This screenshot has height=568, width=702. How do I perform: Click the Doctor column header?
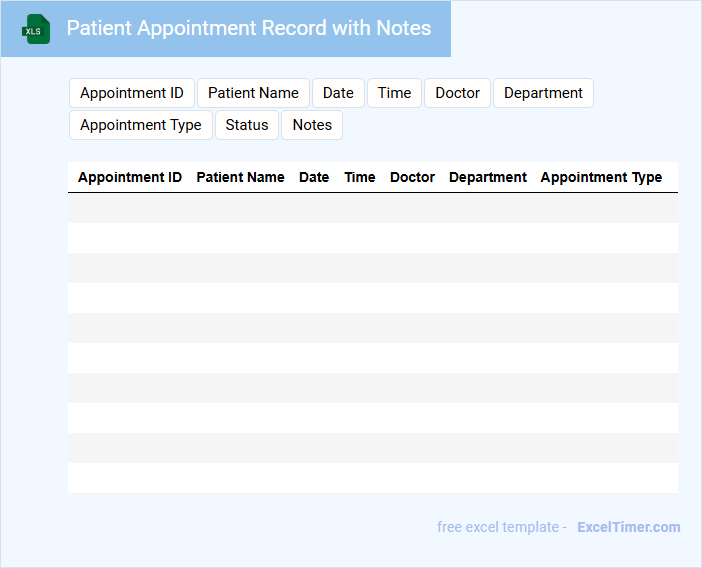412,177
